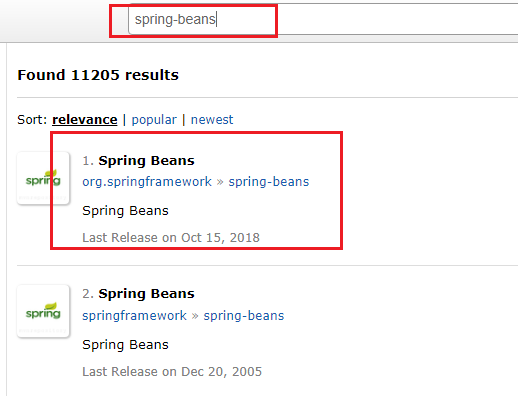Open the org.springframework group link
518x396 pixels.
tap(147, 182)
